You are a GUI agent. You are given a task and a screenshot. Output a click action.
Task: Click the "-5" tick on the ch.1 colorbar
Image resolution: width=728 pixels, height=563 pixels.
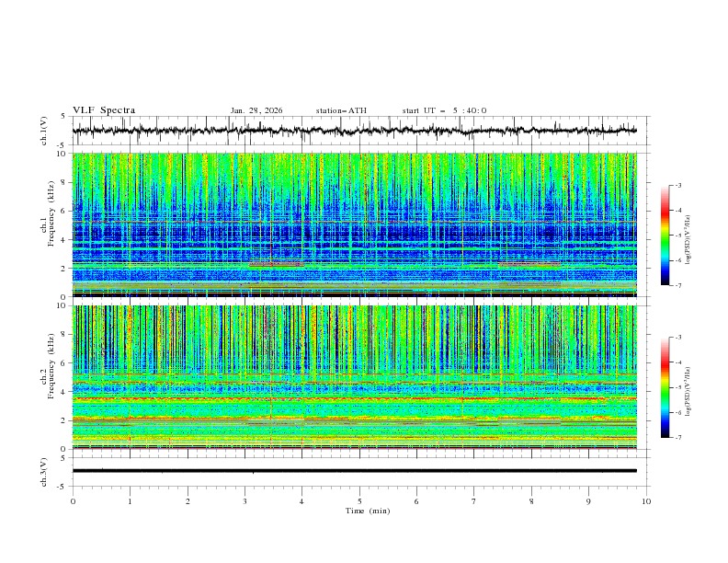tap(678, 236)
